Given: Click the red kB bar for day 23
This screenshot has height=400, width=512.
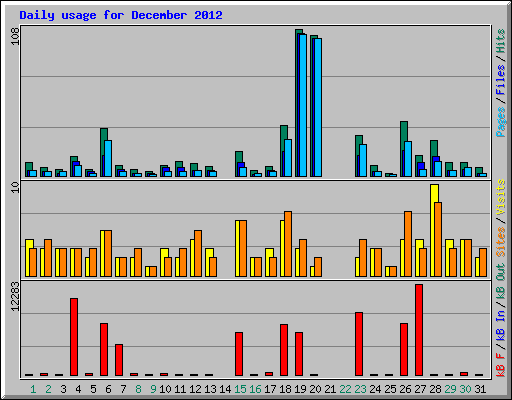Looking at the screenshot, I should (x=359, y=344).
